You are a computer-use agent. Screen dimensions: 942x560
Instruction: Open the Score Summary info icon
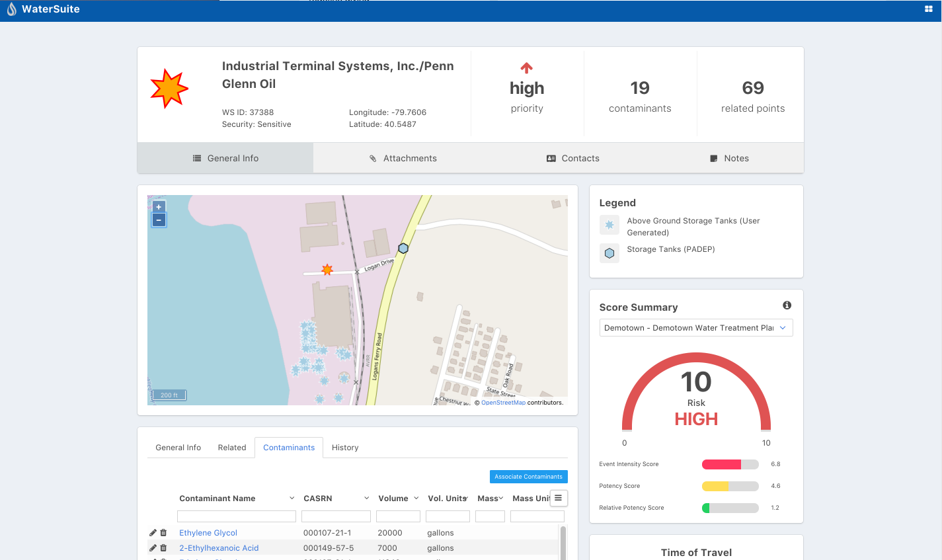(787, 305)
